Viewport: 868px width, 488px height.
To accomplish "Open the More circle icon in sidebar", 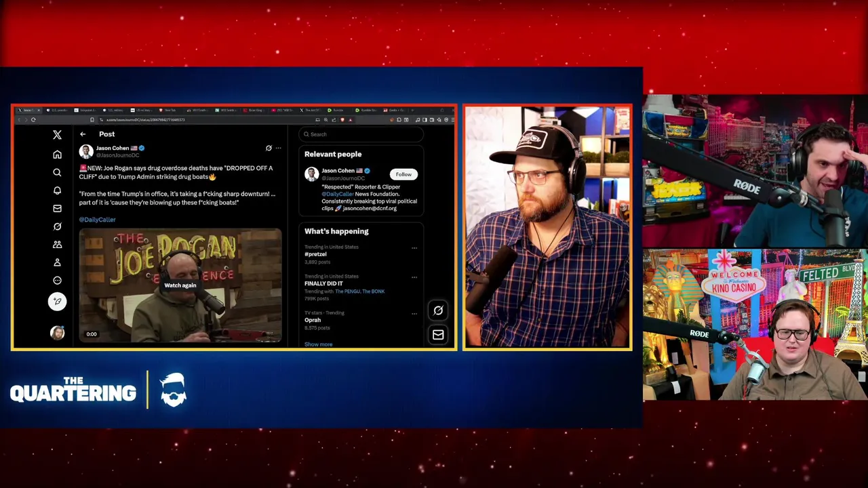I will click(x=57, y=280).
